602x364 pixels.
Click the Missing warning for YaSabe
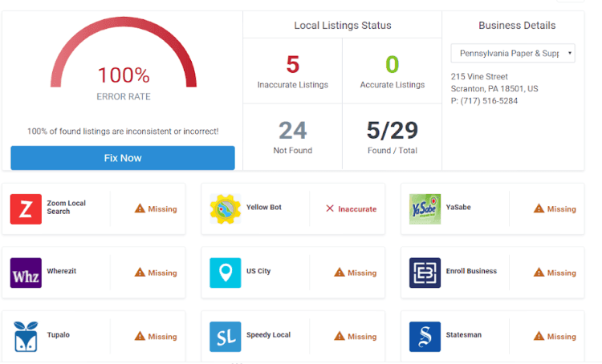point(555,209)
